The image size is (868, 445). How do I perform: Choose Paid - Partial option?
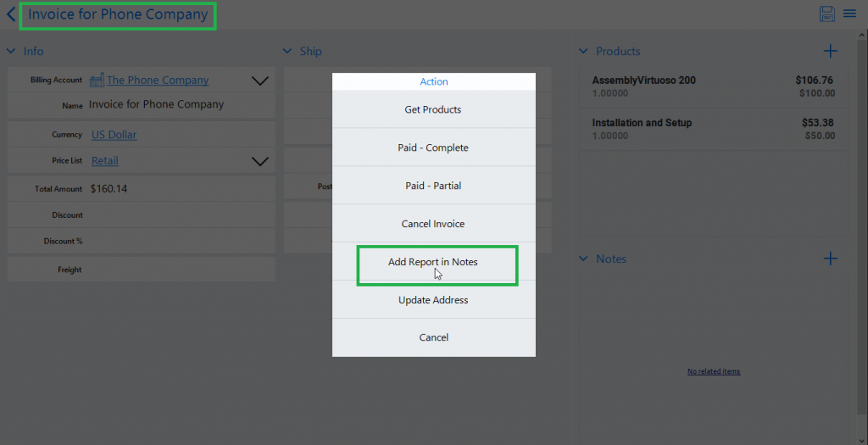coord(433,186)
